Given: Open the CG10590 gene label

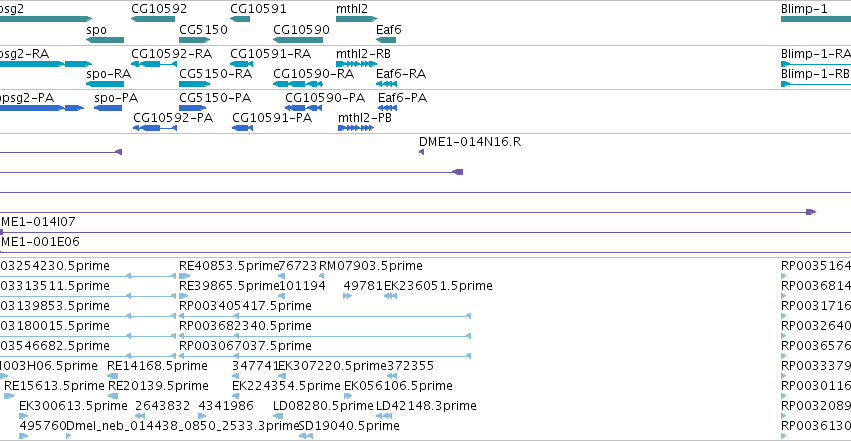Looking at the screenshot, I should click(301, 30).
